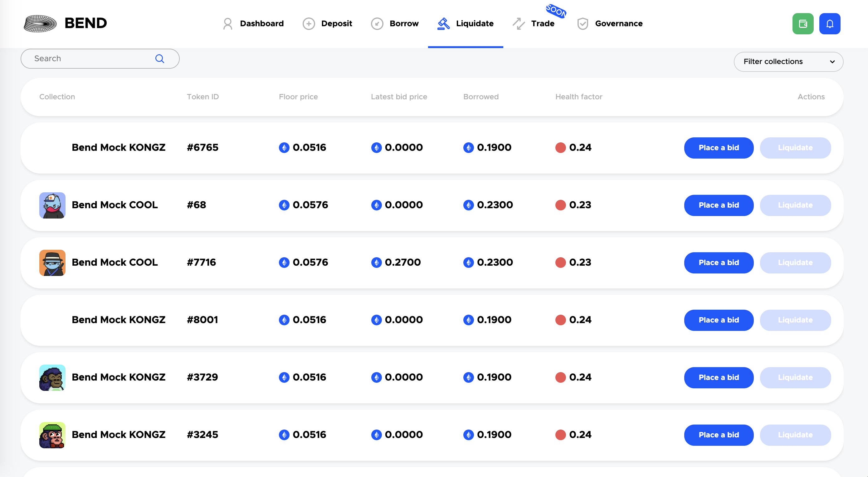Expand the Filter collections dropdown
This screenshot has height=477, width=868.
click(x=788, y=62)
